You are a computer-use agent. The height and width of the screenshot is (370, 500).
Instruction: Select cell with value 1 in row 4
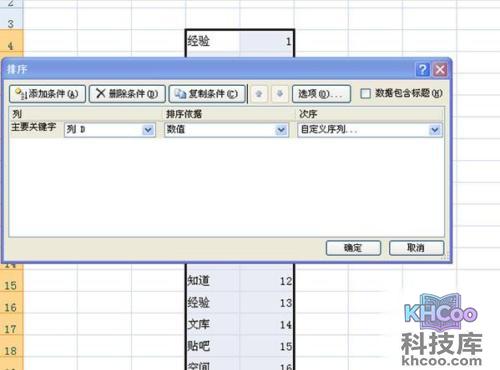click(267, 41)
